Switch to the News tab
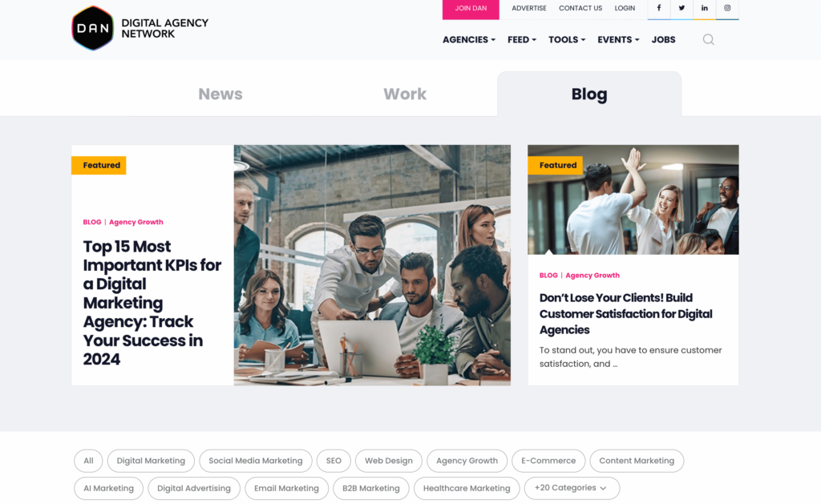821x504 pixels. [220, 94]
